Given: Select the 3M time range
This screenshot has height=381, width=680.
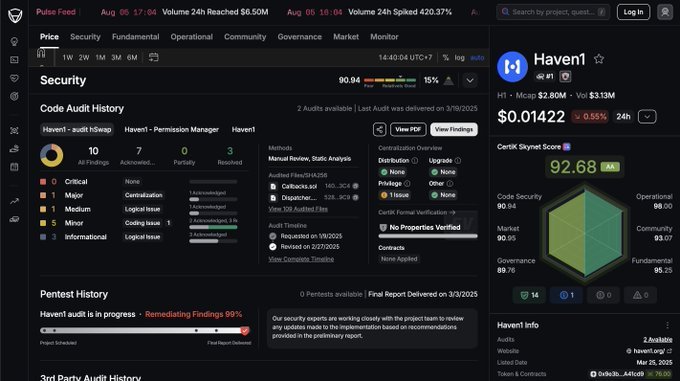Looking at the screenshot, I should (116, 57).
